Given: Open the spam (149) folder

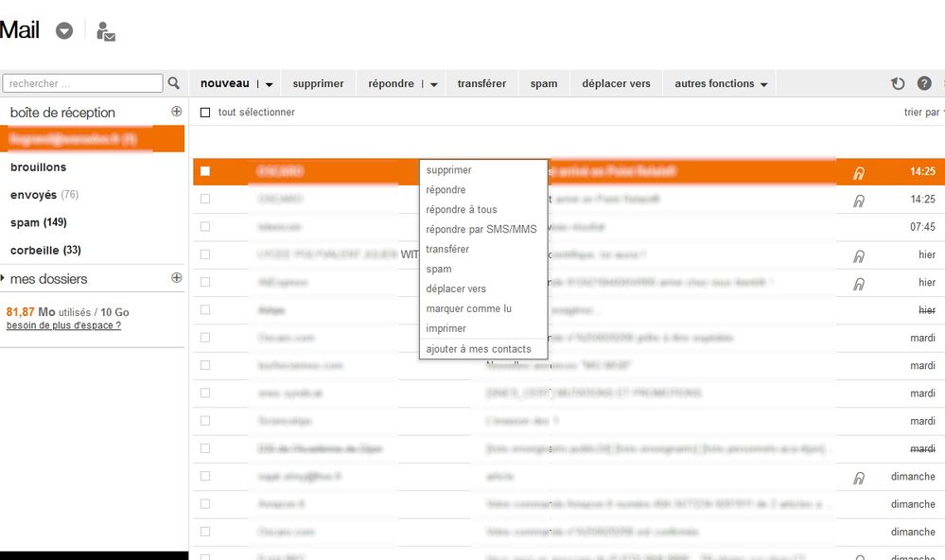Looking at the screenshot, I should [x=39, y=222].
